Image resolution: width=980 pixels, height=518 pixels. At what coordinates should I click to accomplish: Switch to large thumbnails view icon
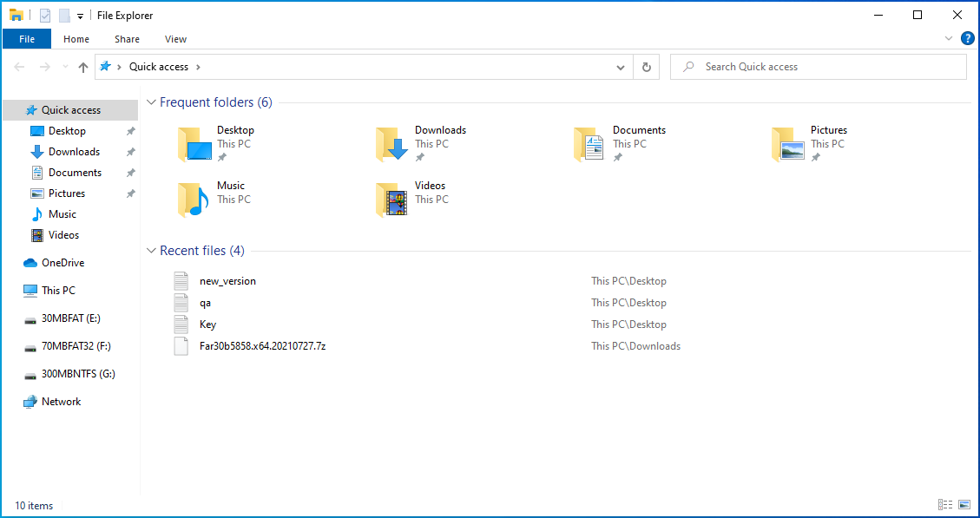tap(964, 505)
